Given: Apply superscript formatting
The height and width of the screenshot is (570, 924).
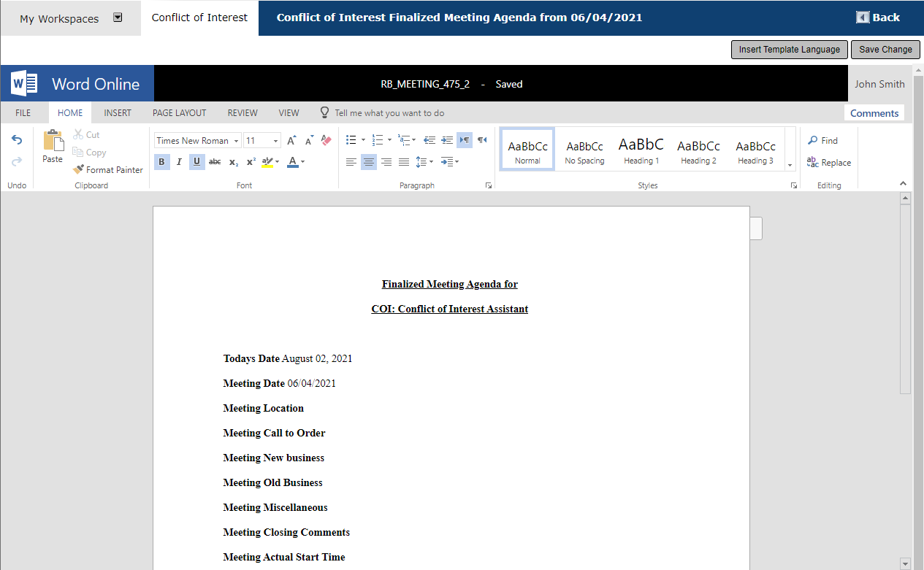Looking at the screenshot, I should pos(251,162).
